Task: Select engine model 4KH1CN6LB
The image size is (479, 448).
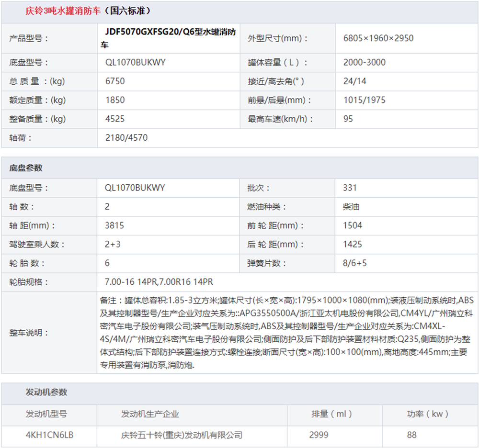Action: (x=49, y=435)
